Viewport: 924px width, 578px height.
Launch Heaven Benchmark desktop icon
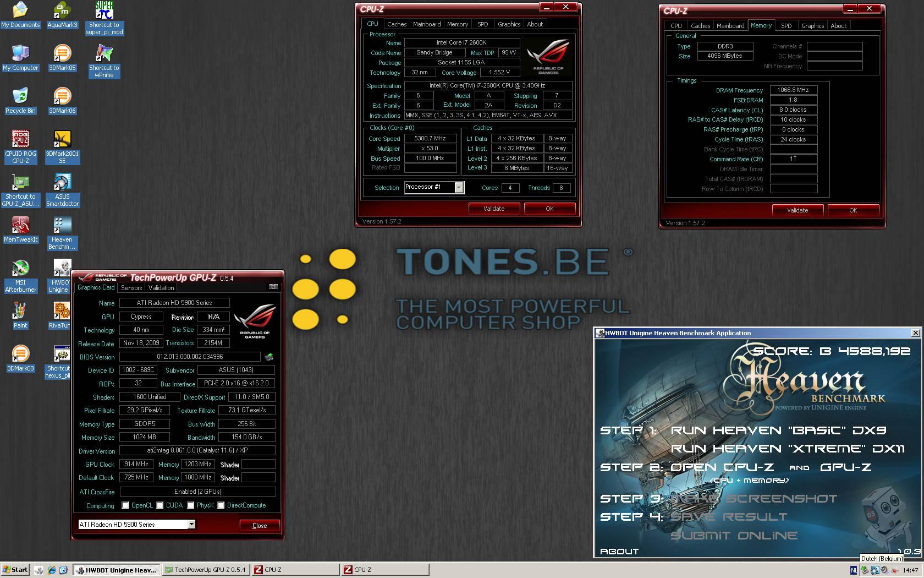click(x=62, y=233)
